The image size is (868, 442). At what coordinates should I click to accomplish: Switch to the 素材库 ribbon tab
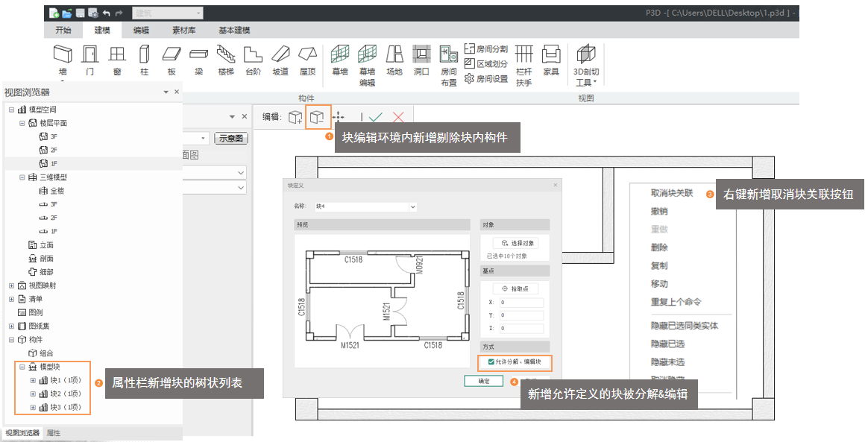[x=184, y=31]
